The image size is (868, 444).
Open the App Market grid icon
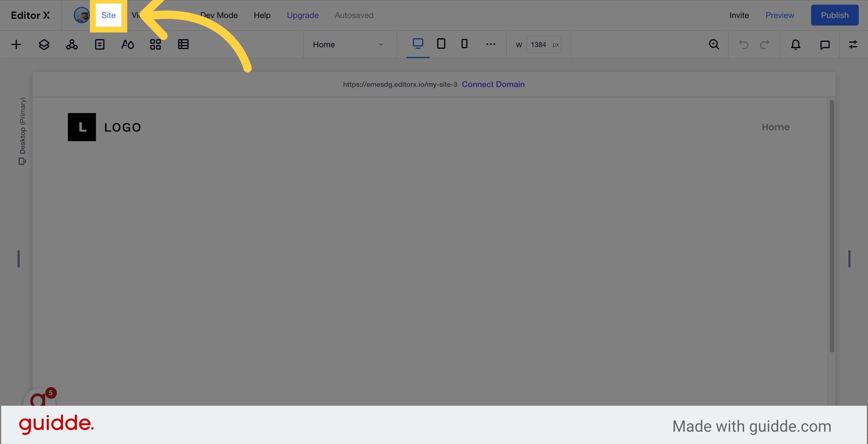[155, 44]
